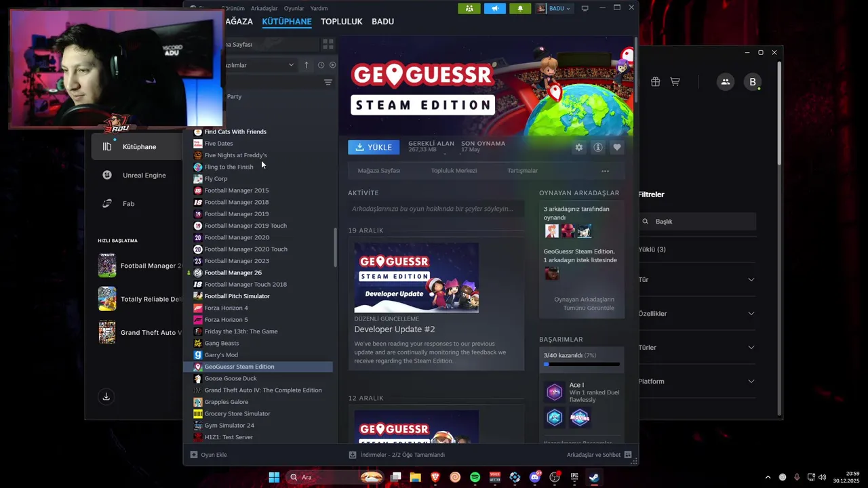Open gift card icon in Epic launcher
The width and height of the screenshot is (868, 488).
coord(655,82)
